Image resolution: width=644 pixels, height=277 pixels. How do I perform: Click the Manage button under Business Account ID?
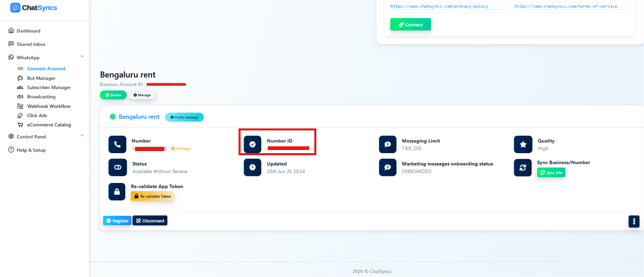pyautogui.click(x=142, y=95)
